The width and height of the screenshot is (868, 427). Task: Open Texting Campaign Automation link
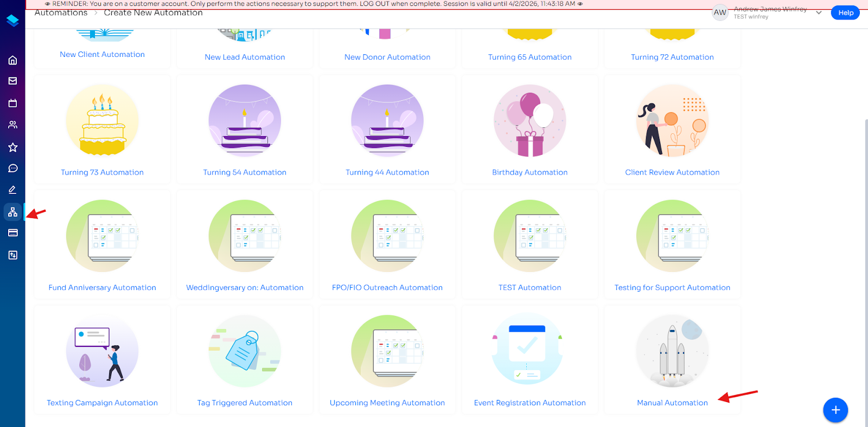[x=102, y=403]
